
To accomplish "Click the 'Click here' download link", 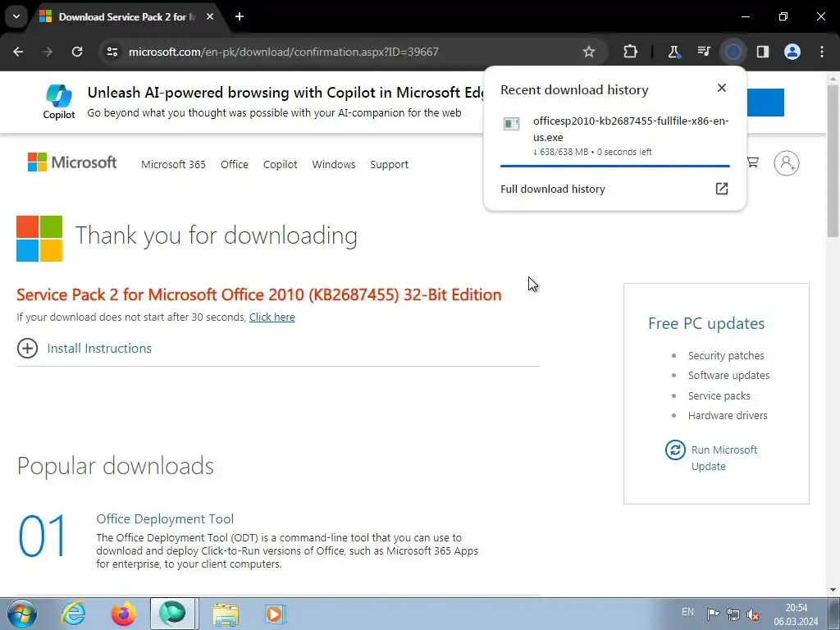I will click(x=272, y=317).
